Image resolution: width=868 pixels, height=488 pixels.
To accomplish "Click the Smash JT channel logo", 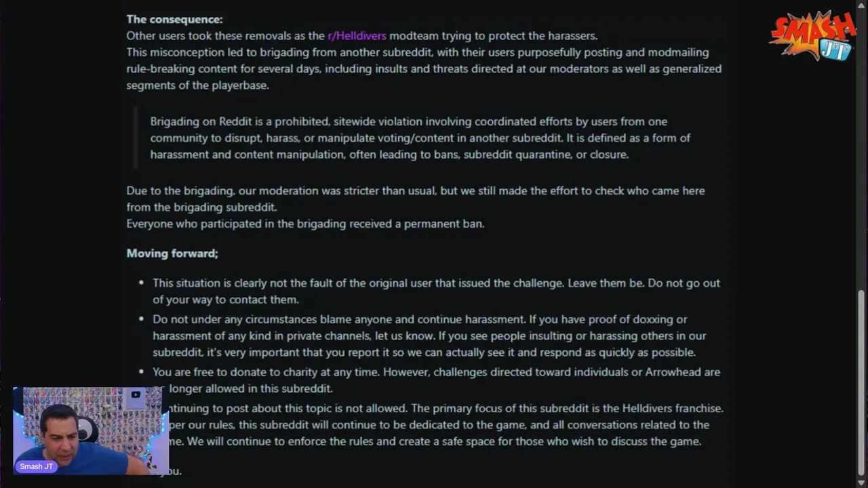I will (812, 36).
